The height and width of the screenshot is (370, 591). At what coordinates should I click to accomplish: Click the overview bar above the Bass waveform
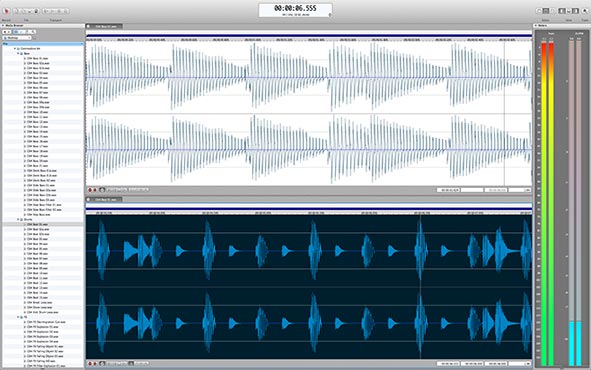[x=309, y=35]
